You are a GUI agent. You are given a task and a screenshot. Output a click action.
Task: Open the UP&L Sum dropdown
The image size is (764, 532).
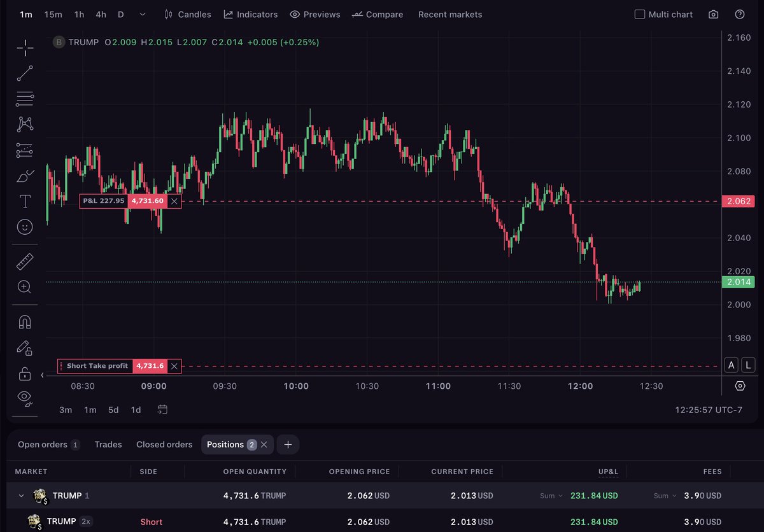point(551,496)
